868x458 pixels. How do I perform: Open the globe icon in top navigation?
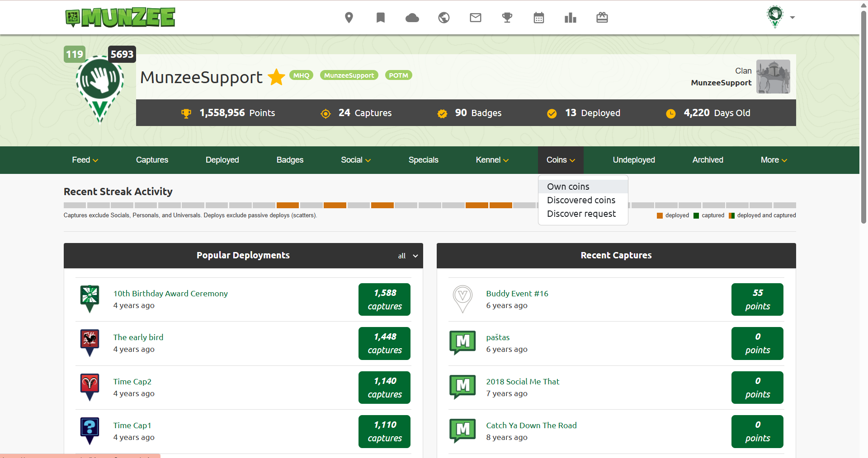pos(443,18)
